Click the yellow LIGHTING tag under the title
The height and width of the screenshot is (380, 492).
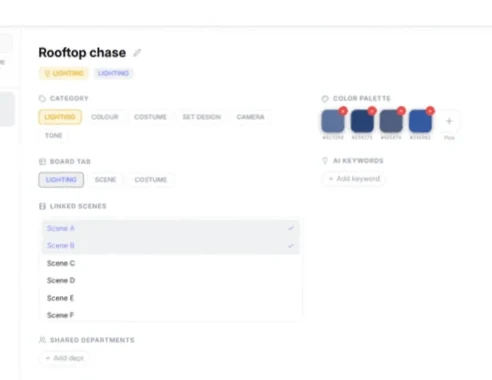[x=64, y=73]
